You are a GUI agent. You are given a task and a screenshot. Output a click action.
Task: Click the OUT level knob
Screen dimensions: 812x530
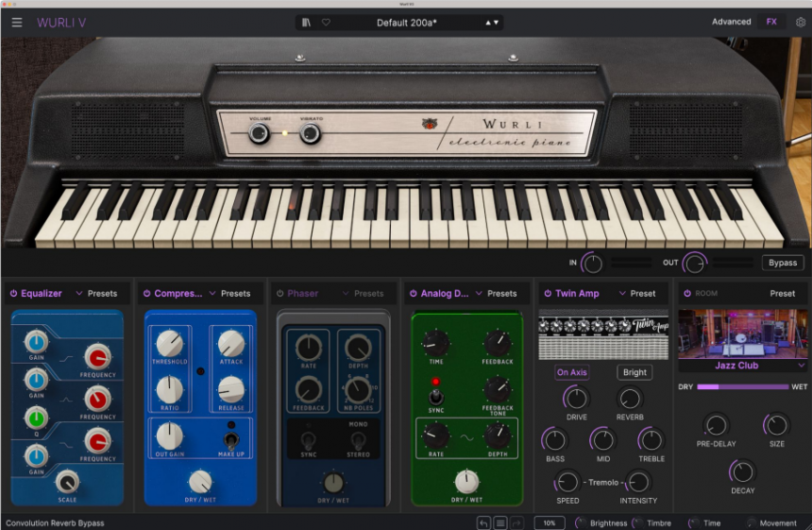pos(694,264)
